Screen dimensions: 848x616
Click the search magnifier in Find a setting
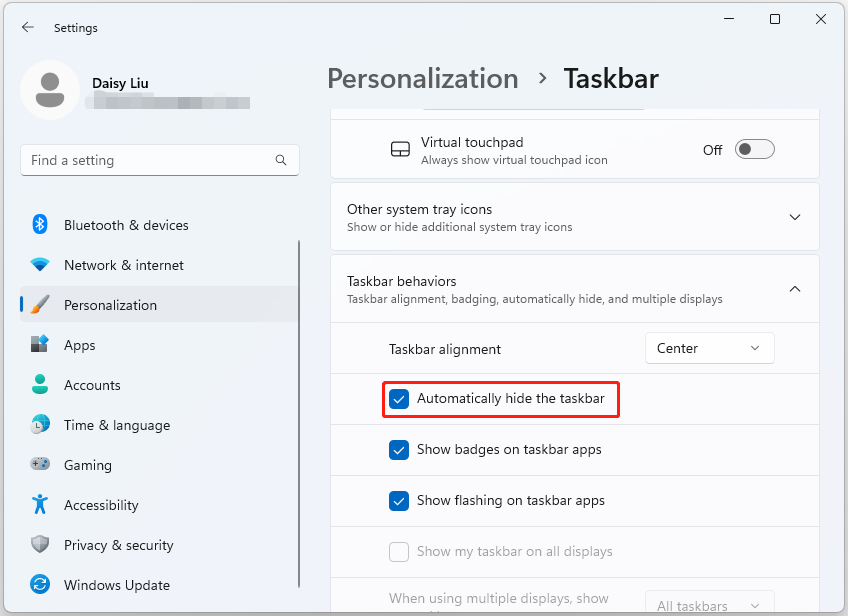[281, 160]
